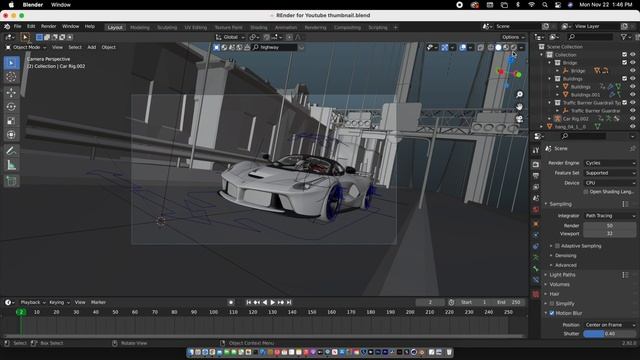
Task: Click the Blender logo menu icon
Action: (x=7, y=27)
